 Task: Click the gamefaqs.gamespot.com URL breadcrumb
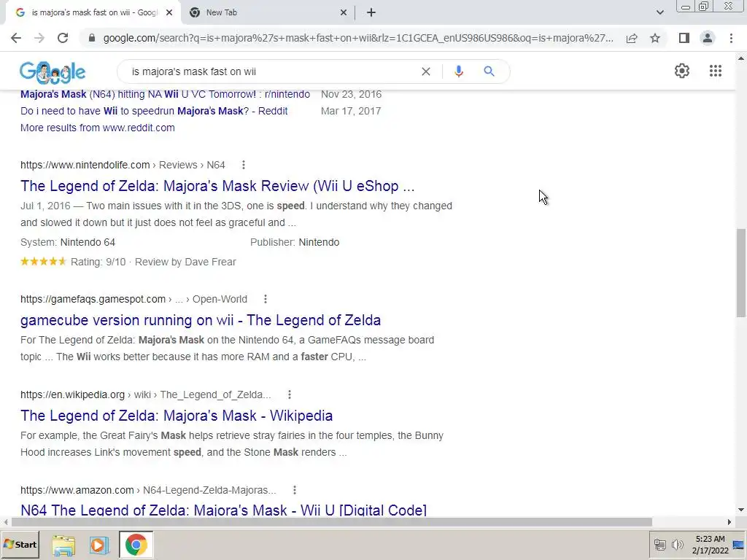tap(133, 299)
